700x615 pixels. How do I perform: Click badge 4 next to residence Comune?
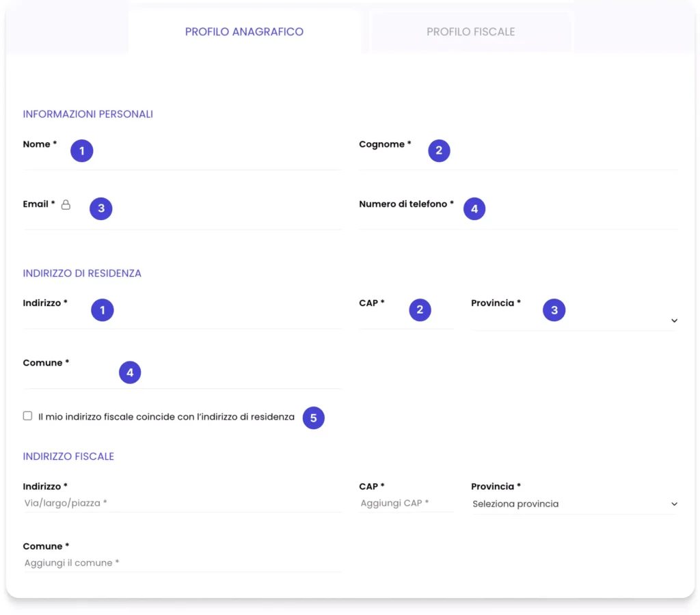(x=130, y=372)
